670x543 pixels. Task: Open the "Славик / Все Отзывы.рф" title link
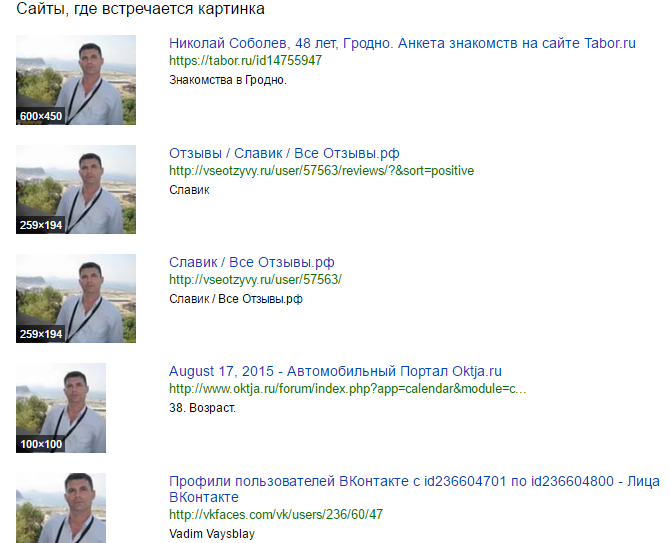tap(252, 262)
